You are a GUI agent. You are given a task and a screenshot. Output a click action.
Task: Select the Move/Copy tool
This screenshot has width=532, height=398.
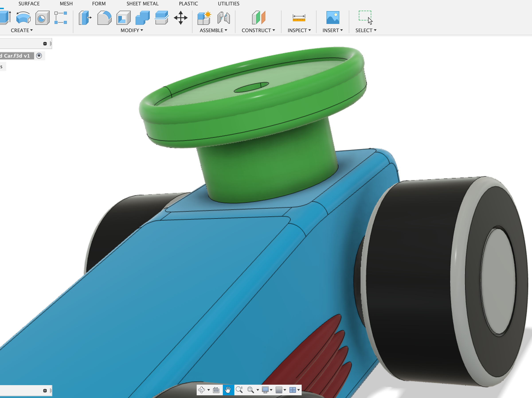(x=181, y=17)
